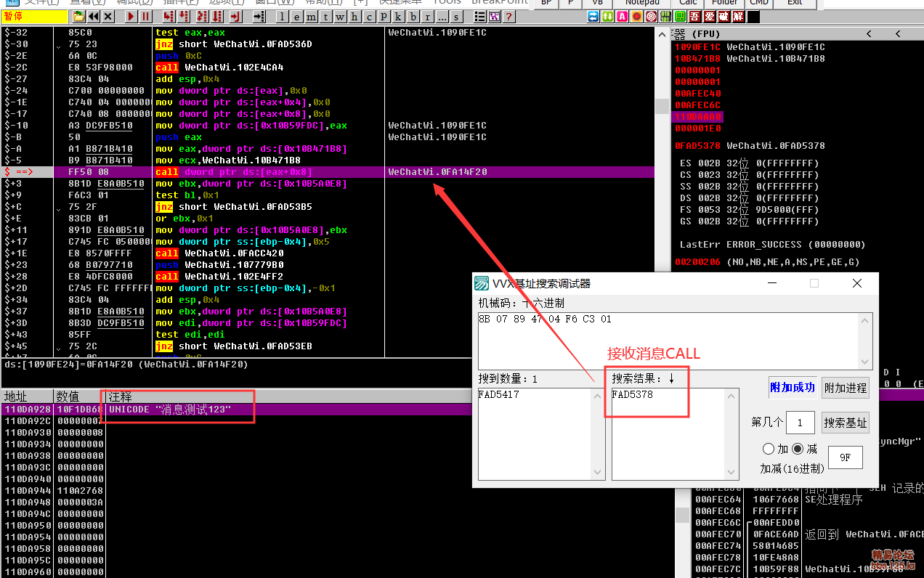Image resolution: width=924 pixels, height=578 pixels.
Task: Select the 减 (subtract) radio button
Action: point(798,449)
